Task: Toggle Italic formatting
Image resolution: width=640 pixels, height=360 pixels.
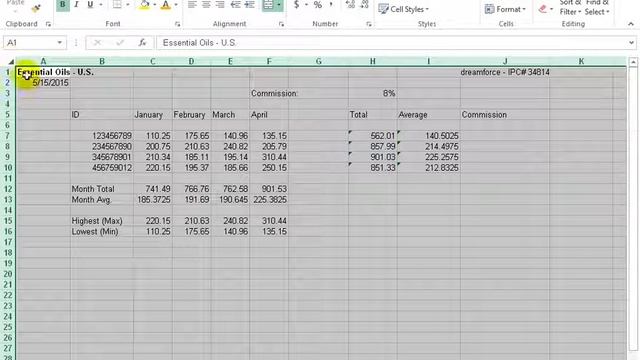Action: click(x=76, y=4)
